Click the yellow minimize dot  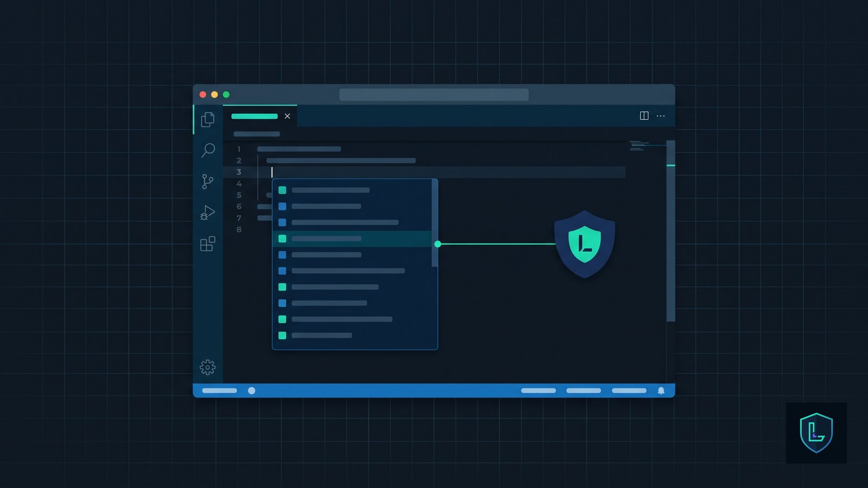(214, 94)
